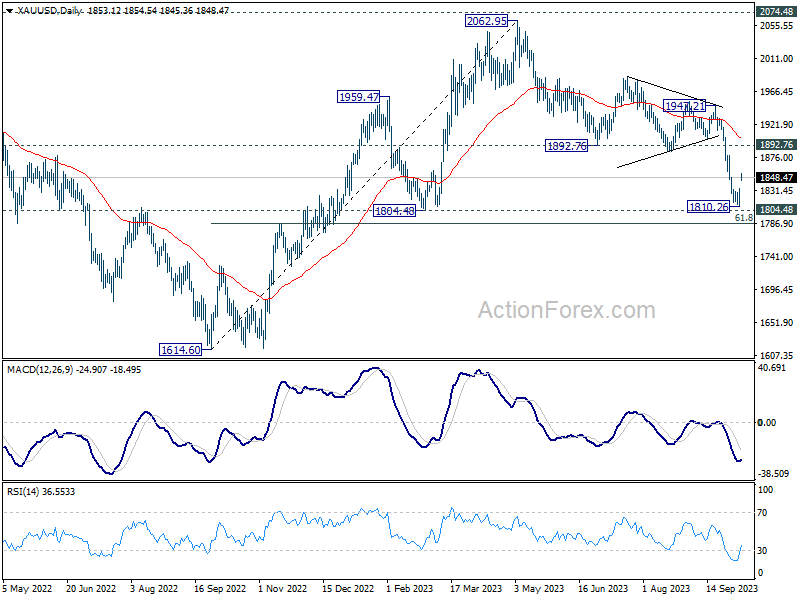Viewport: 800px width, 600px height.
Task: Select the 1804.48 chart label box
Action: (394, 210)
